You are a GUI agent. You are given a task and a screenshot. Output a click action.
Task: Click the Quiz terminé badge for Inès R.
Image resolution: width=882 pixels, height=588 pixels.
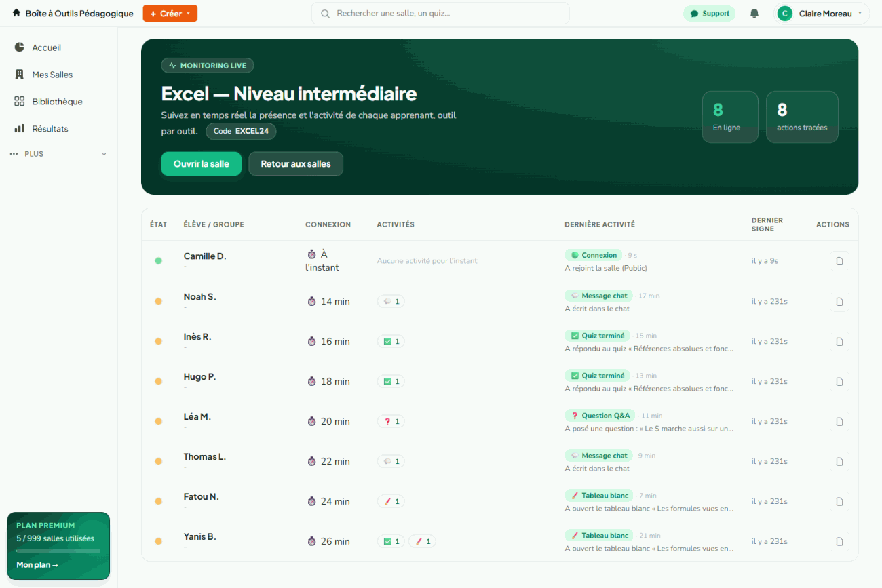click(x=598, y=336)
